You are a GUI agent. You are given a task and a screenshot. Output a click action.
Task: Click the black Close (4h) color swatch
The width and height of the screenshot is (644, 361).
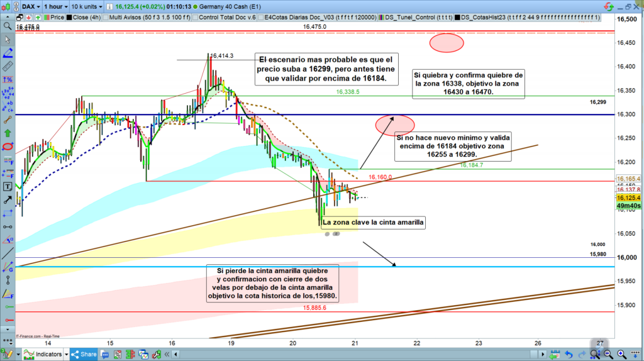(x=69, y=18)
